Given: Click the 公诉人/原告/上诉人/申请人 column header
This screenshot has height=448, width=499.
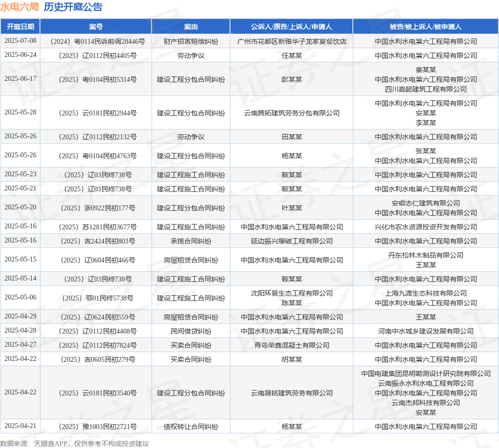Looking at the screenshot, I should 291,27.
